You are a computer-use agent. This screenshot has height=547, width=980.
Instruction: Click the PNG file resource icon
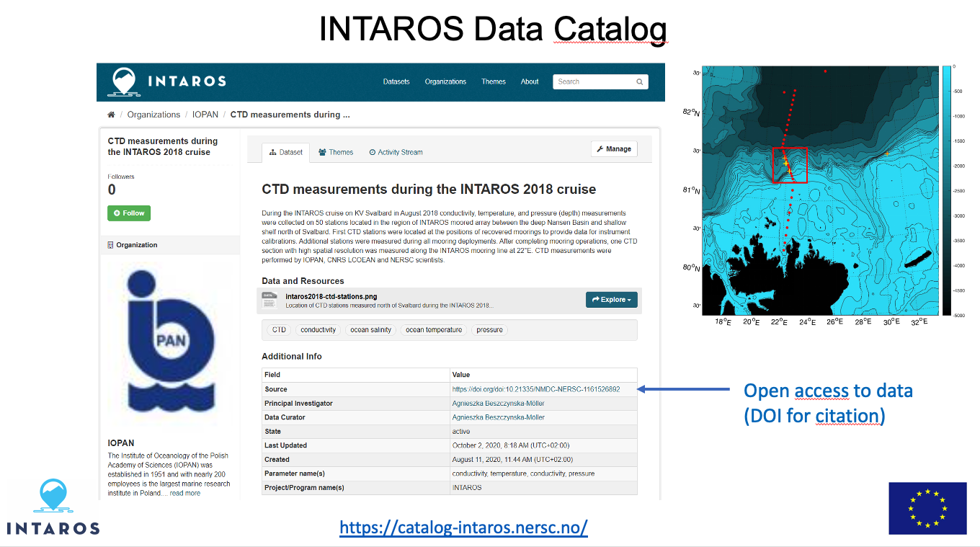pos(269,300)
